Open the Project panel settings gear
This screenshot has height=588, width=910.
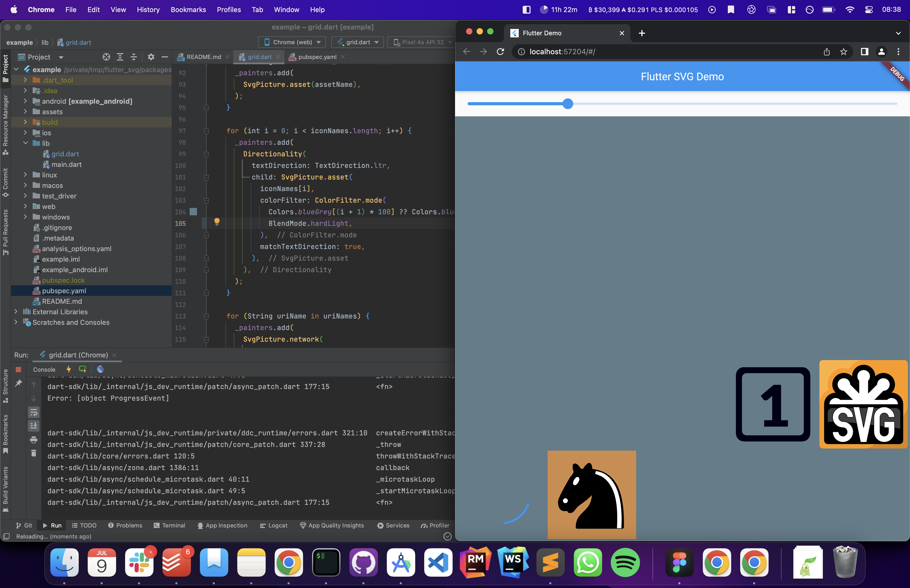pos(151,57)
